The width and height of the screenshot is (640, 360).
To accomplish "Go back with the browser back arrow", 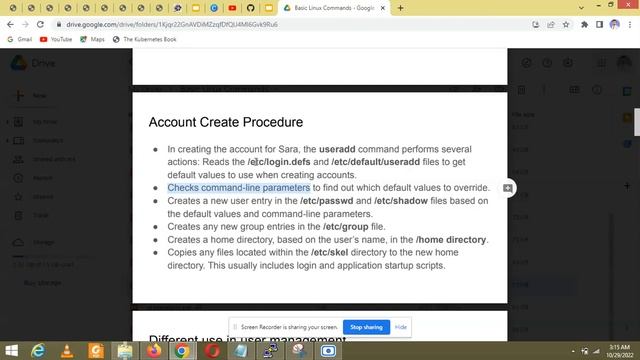I will 10,24.
